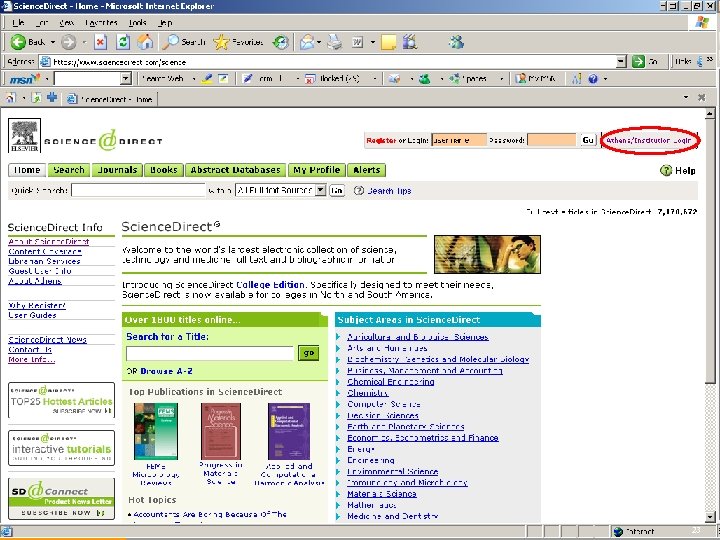Click the SD Connect newsletter banner
The height and width of the screenshot is (540, 720).
pos(62,499)
